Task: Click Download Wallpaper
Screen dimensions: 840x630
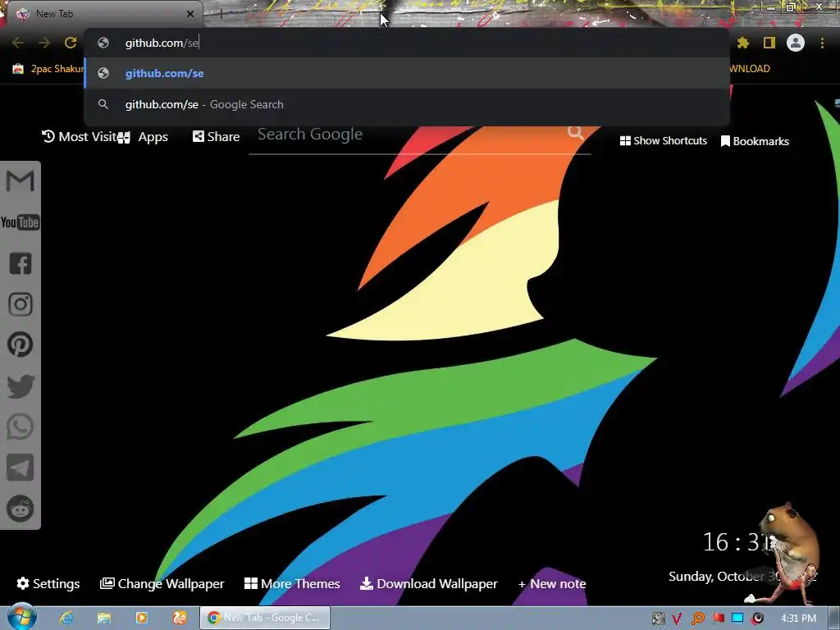Action: pos(428,583)
